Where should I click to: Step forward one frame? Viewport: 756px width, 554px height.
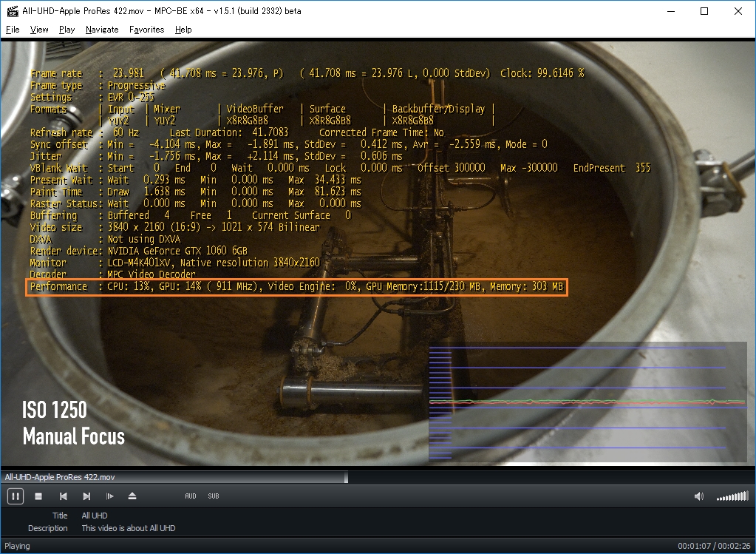coord(110,496)
